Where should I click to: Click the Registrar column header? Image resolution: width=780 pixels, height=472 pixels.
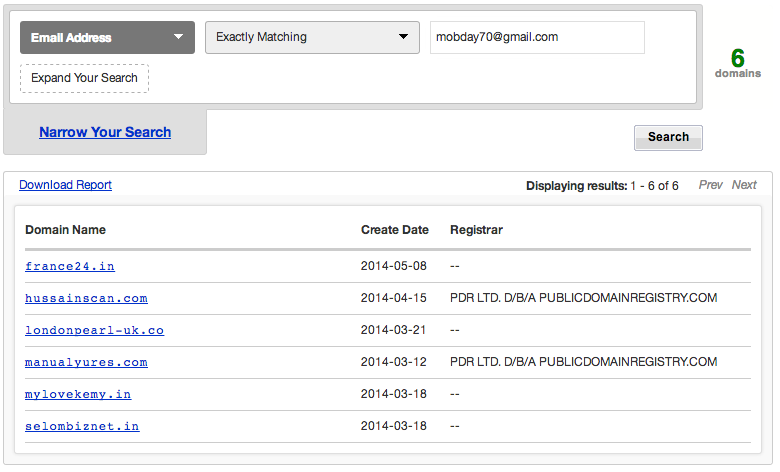(476, 230)
